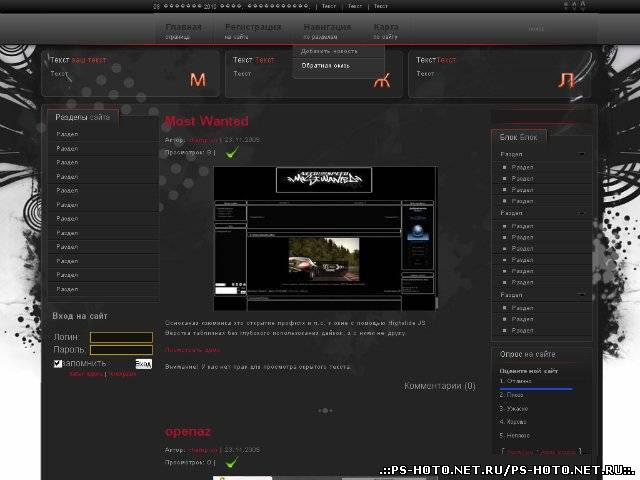Select the Разделы сайта tab
The height and width of the screenshot is (480, 640).
pyautogui.click(x=83, y=118)
